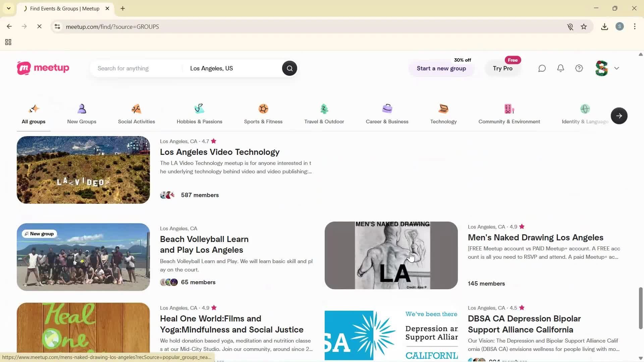
Task: Click the Beach Volleyball group photo
Action: point(83,257)
